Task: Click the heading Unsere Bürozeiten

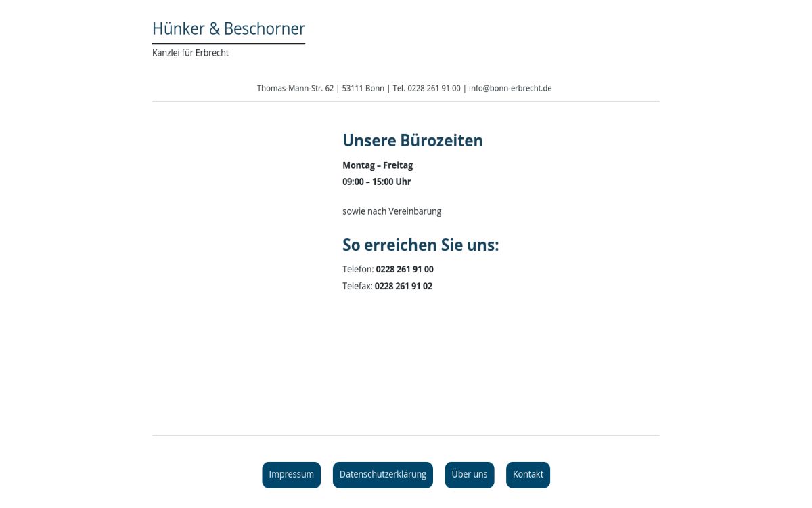Action: tap(413, 141)
